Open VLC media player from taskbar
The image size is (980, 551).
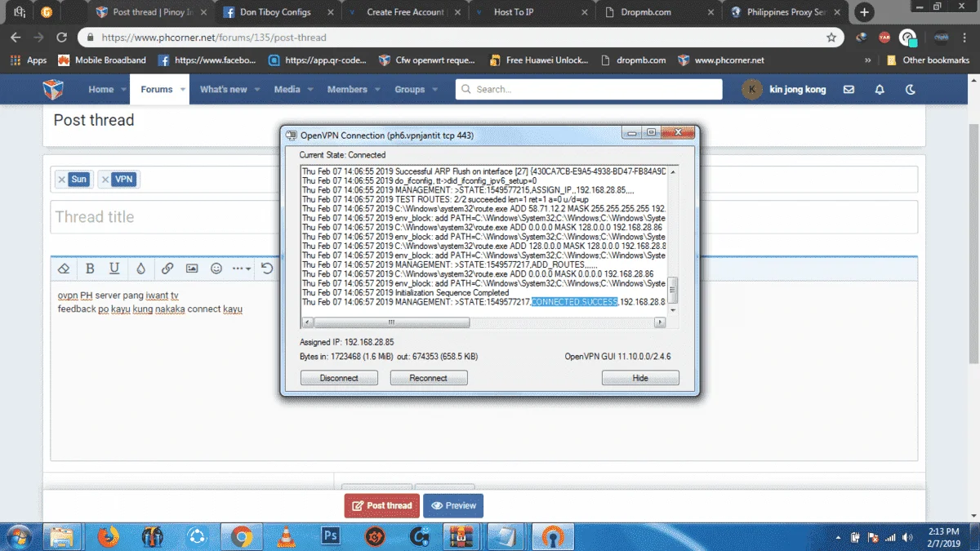pos(286,536)
